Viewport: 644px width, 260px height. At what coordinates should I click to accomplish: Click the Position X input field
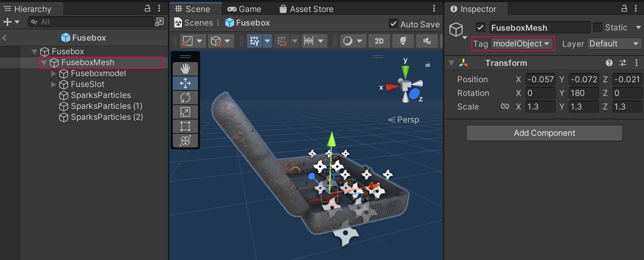click(x=540, y=80)
